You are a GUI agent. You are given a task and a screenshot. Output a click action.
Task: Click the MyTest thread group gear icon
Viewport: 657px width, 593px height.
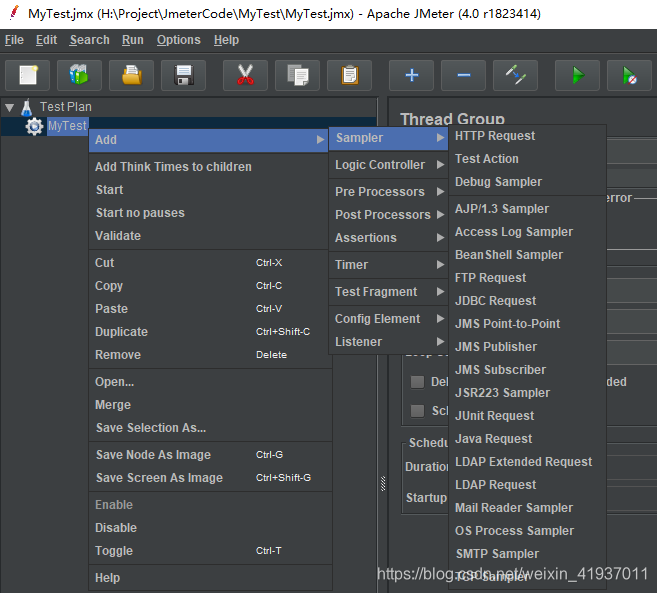[x=34, y=126]
